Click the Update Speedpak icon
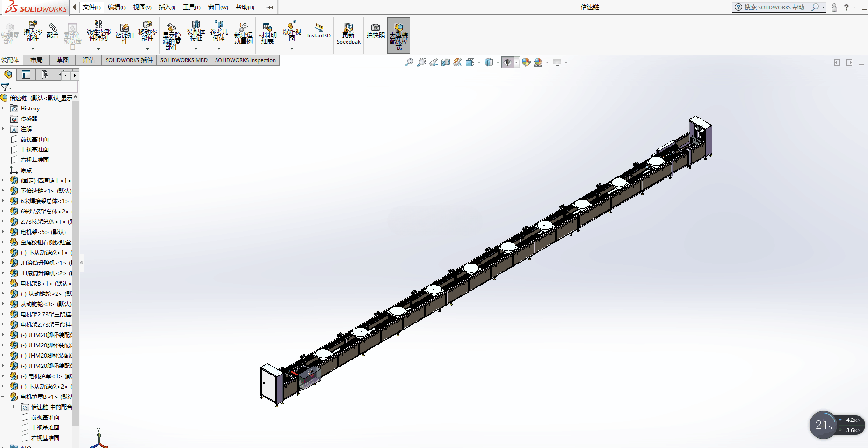The width and height of the screenshot is (868, 448). [x=348, y=33]
